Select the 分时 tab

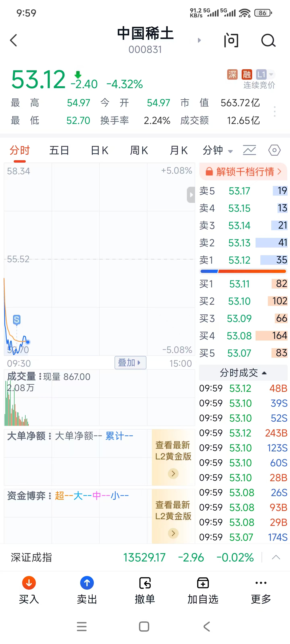(x=20, y=151)
